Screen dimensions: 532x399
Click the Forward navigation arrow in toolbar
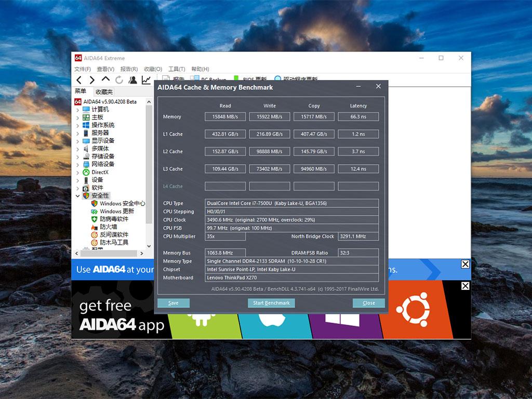click(92, 80)
